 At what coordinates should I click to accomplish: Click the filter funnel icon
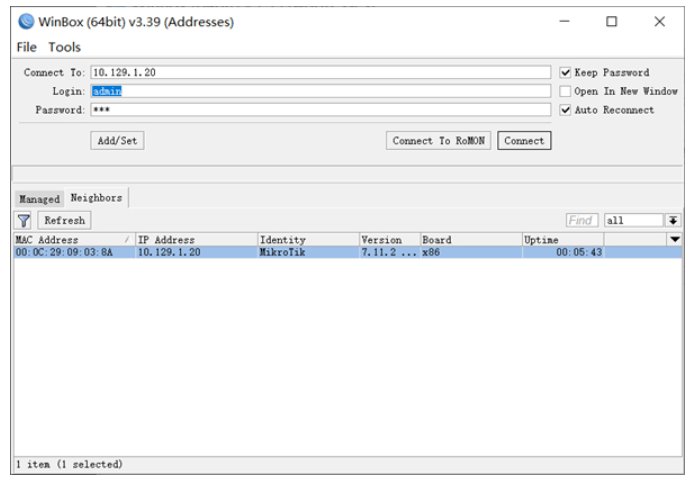click(24, 220)
